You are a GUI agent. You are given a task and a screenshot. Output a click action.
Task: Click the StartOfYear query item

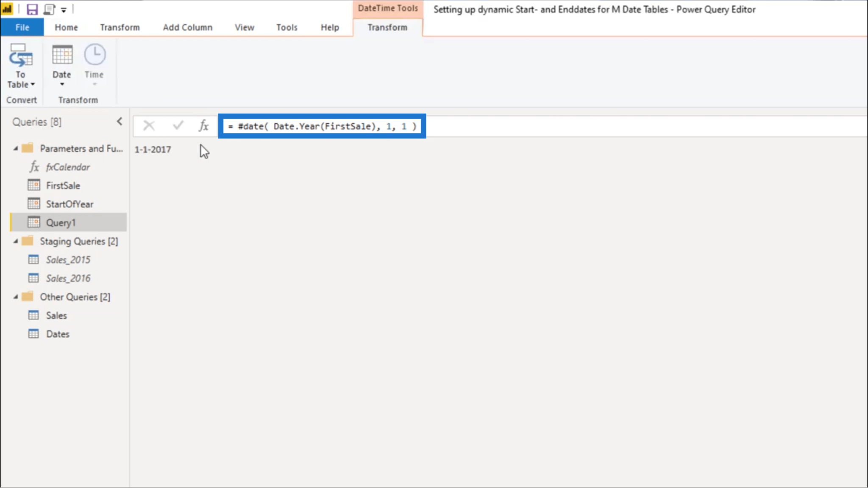70,204
